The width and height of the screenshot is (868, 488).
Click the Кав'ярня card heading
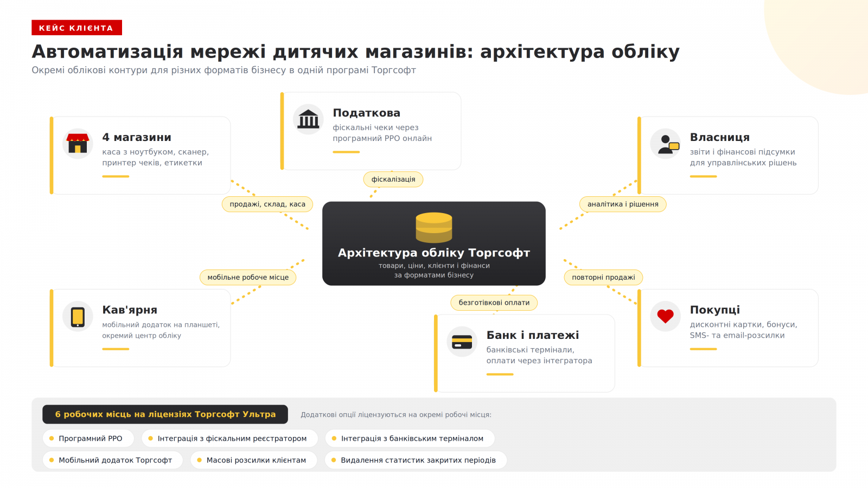coord(130,310)
